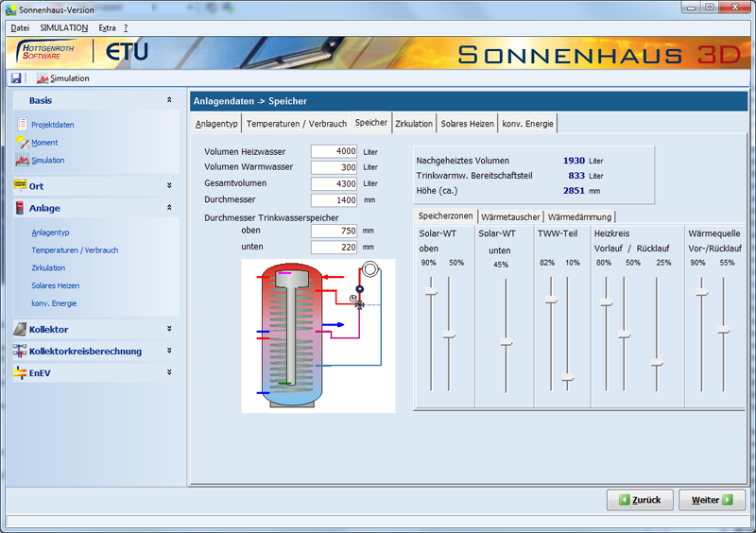Click Wärmequelle 90% slider handle
Screen dimensions: 756x533
click(x=701, y=292)
